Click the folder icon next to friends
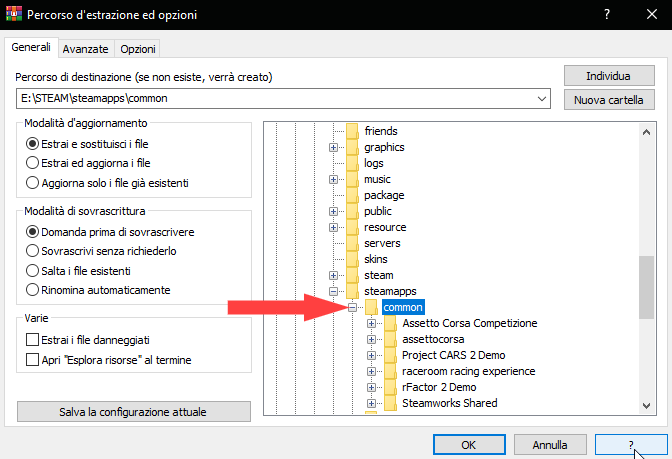The image size is (672, 459). point(351,131)
